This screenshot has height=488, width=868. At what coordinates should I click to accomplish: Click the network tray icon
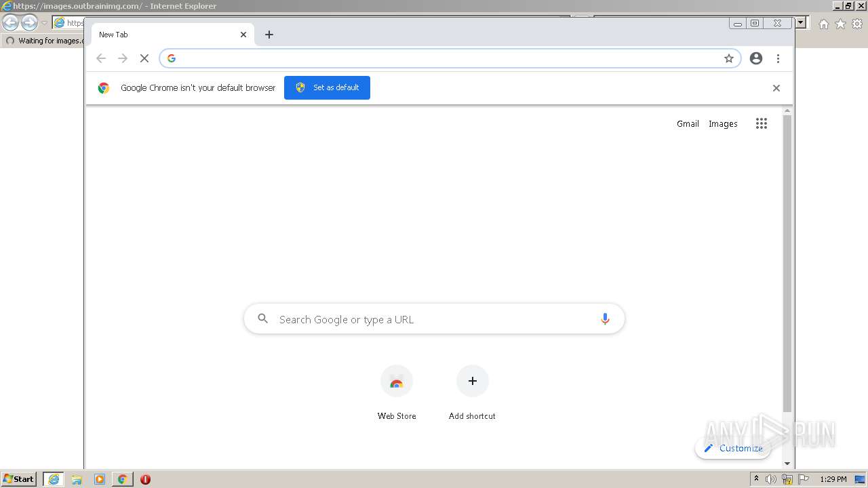pyautogui.click(x=787, y=479)
